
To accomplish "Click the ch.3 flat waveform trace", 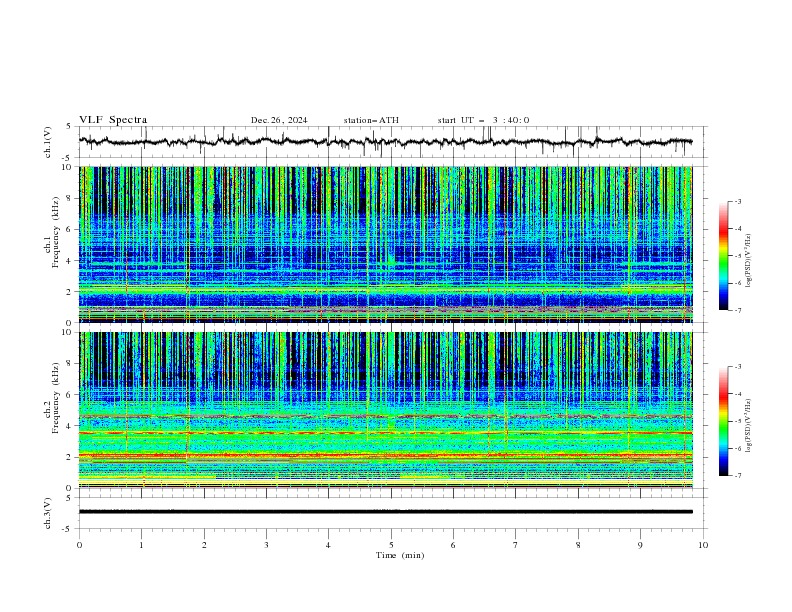I will 386,512.
